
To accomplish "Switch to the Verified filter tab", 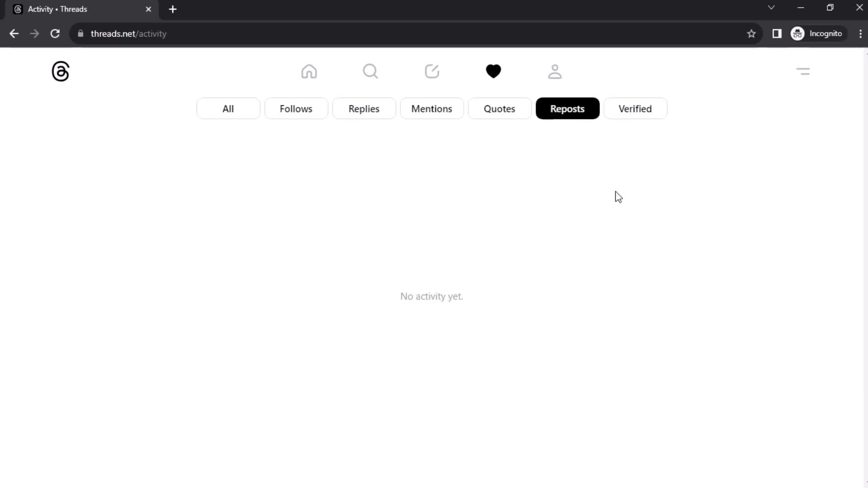I will click(636, 108).
